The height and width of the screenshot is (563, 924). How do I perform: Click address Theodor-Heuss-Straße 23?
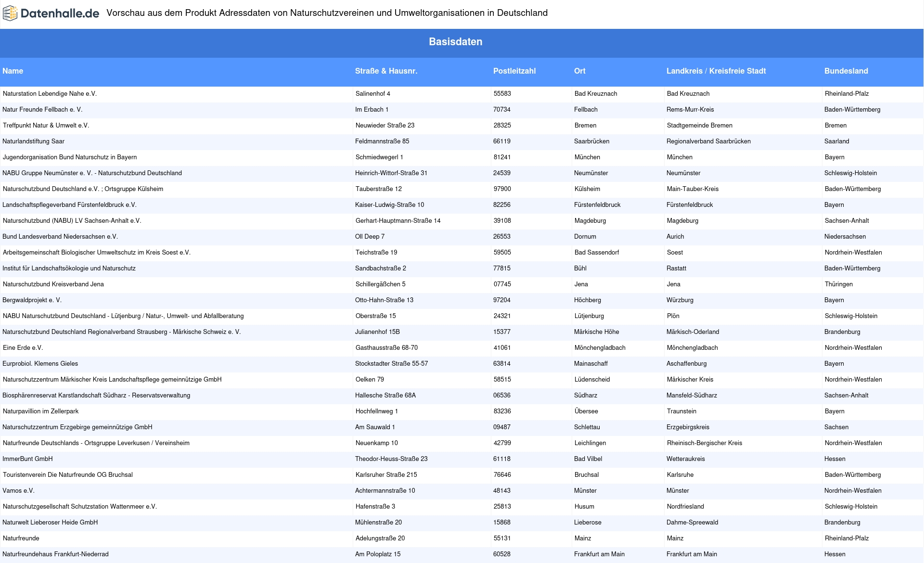click(391, 459)
